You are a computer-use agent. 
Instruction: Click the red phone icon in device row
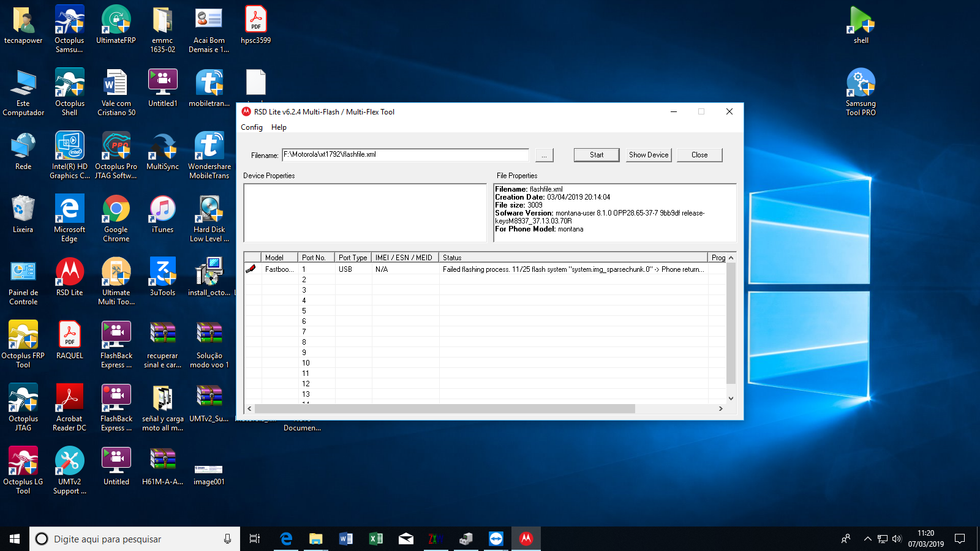pyautogui.click(x=251, y=269)
